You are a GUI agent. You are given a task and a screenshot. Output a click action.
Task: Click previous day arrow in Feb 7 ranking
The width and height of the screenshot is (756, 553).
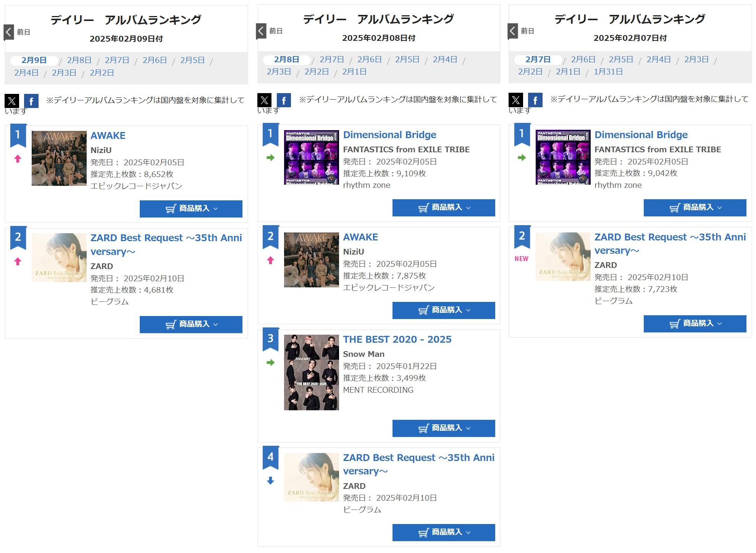coord(513,31)
